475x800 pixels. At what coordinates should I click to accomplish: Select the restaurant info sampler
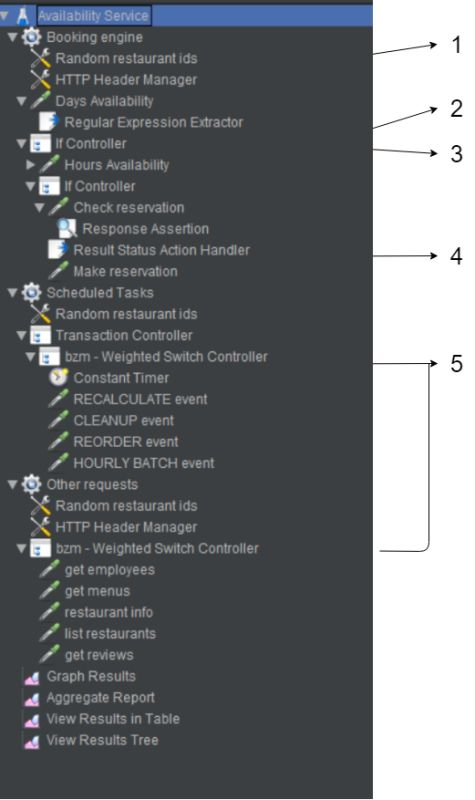(109, 612)
